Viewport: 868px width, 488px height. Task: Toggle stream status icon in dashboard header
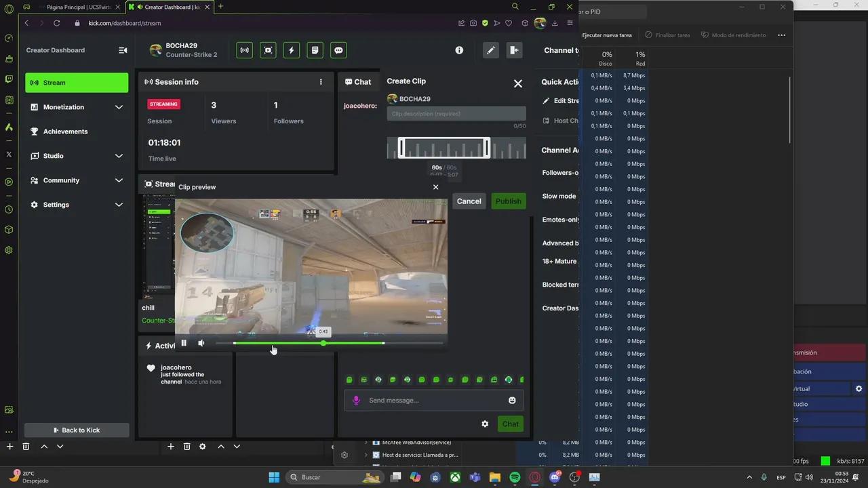tap(244, 50)
